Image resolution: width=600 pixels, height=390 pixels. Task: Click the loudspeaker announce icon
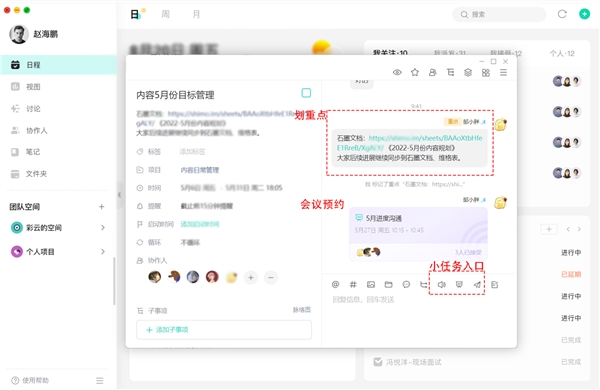(x=442, y=284)
